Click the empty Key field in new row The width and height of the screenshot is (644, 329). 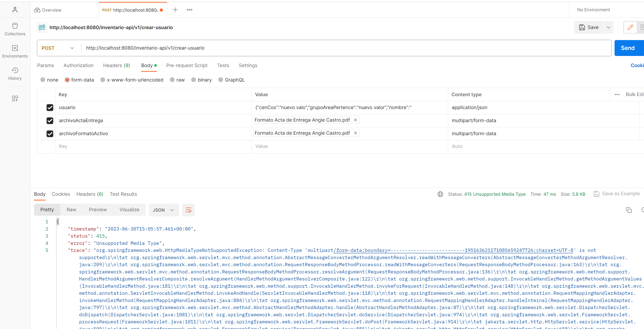[x=153, y=146]
